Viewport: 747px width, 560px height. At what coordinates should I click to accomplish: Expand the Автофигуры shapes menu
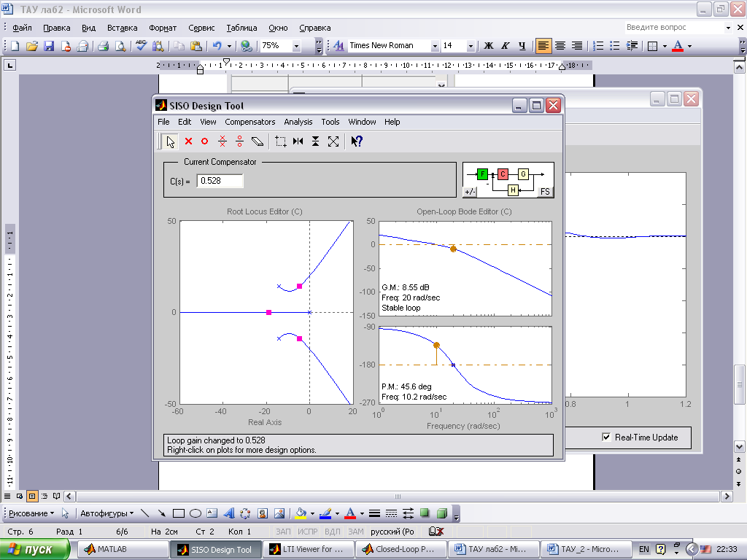[x=107, y=513]
